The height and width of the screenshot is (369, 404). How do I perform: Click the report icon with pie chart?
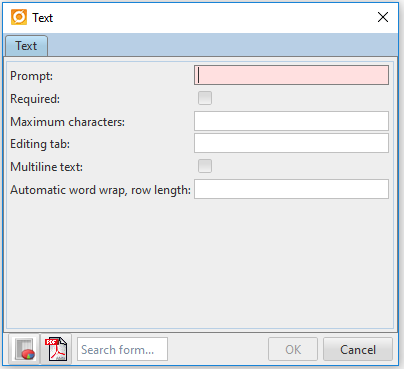point(24,349)
